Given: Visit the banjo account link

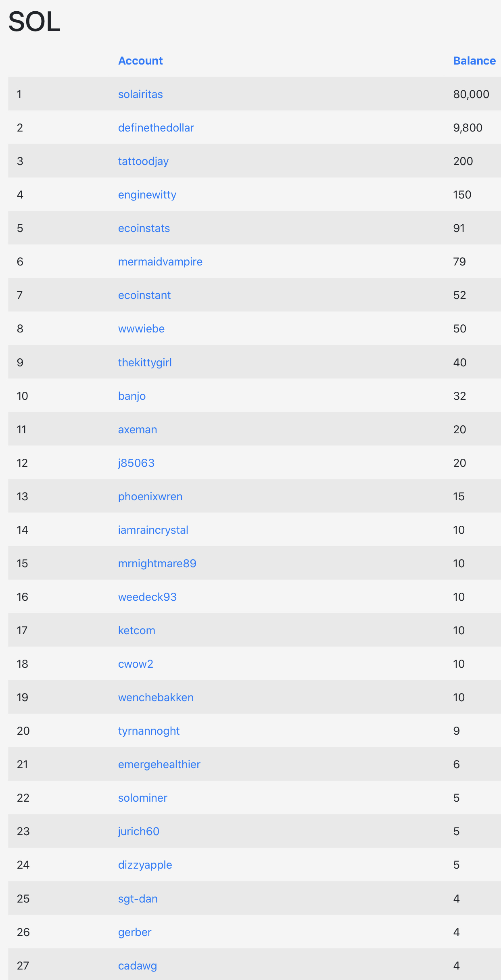Looking at the screenshot, I should tap(132, 396).
